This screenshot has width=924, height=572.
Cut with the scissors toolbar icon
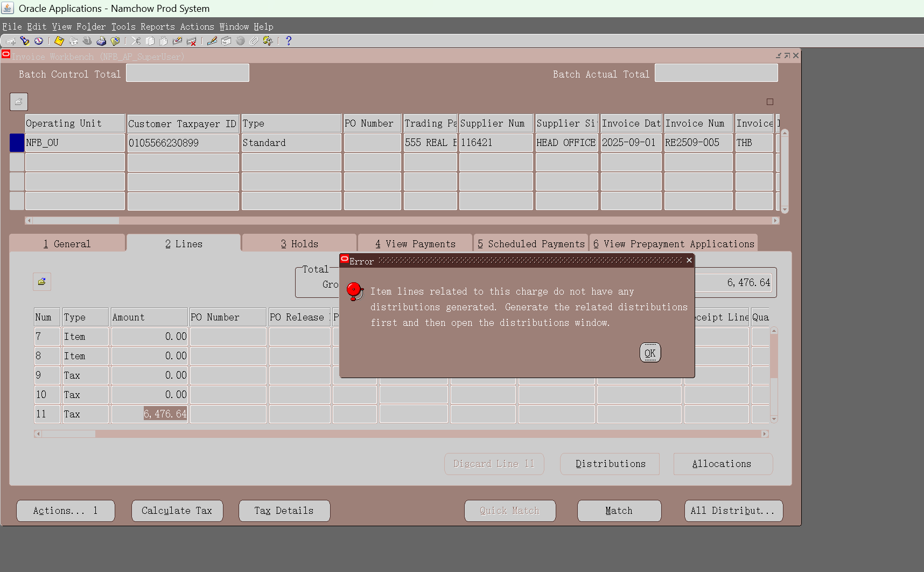coord(136,41)
